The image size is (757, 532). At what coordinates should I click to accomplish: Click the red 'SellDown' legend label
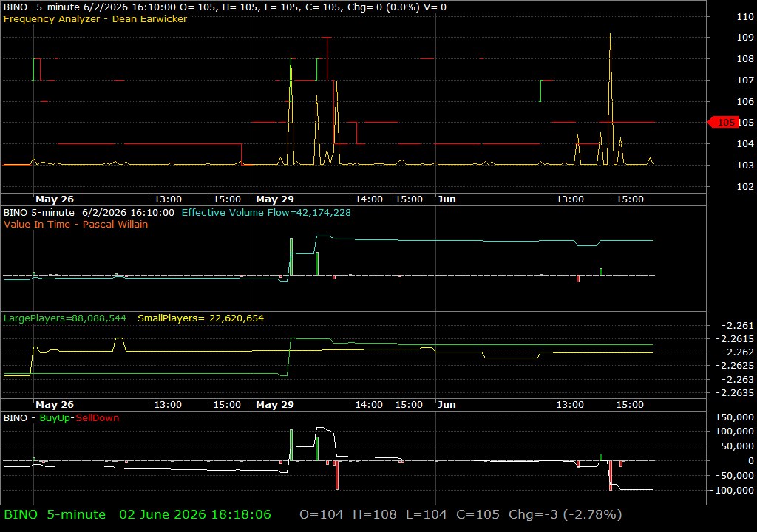97,417
